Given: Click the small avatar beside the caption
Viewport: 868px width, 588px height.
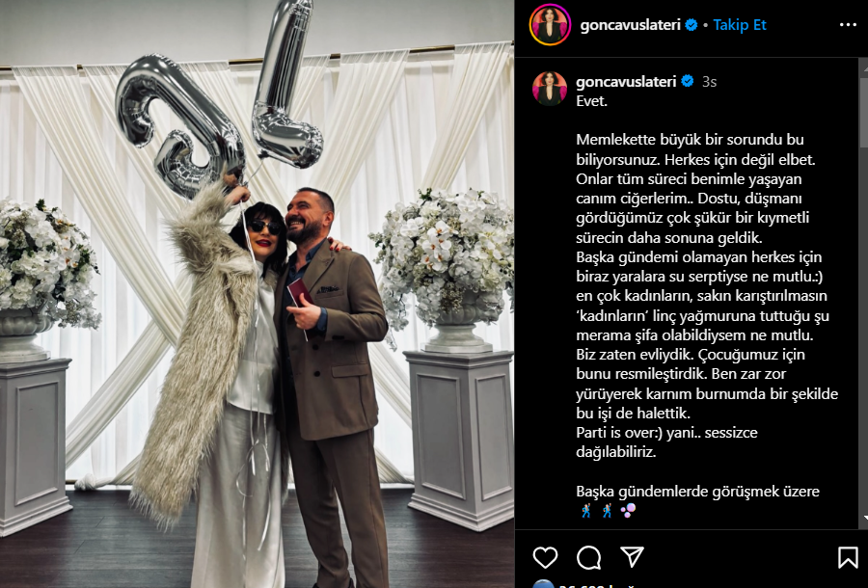Looking at the screenshot, I should [550, 89].
